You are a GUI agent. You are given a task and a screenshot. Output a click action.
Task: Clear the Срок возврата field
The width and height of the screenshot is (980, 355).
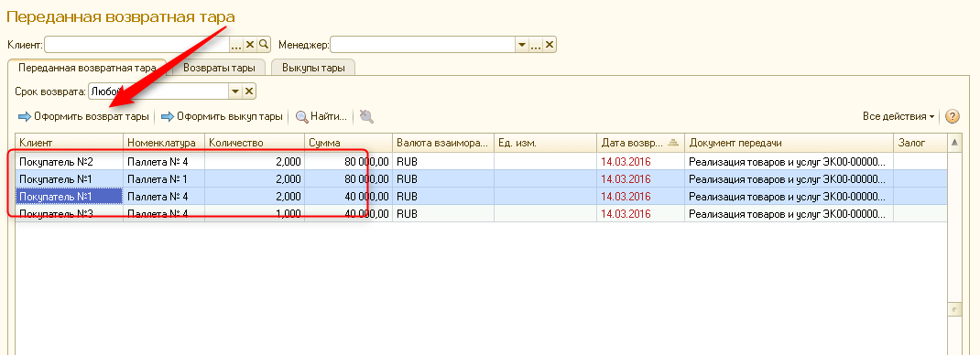[x=249, y=91]
